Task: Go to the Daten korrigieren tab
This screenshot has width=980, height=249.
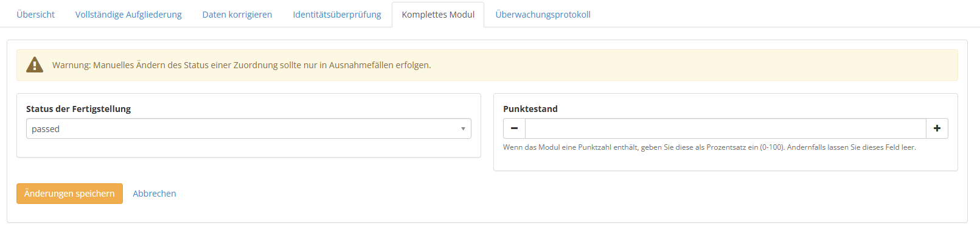Action: (x=237, y=15)
